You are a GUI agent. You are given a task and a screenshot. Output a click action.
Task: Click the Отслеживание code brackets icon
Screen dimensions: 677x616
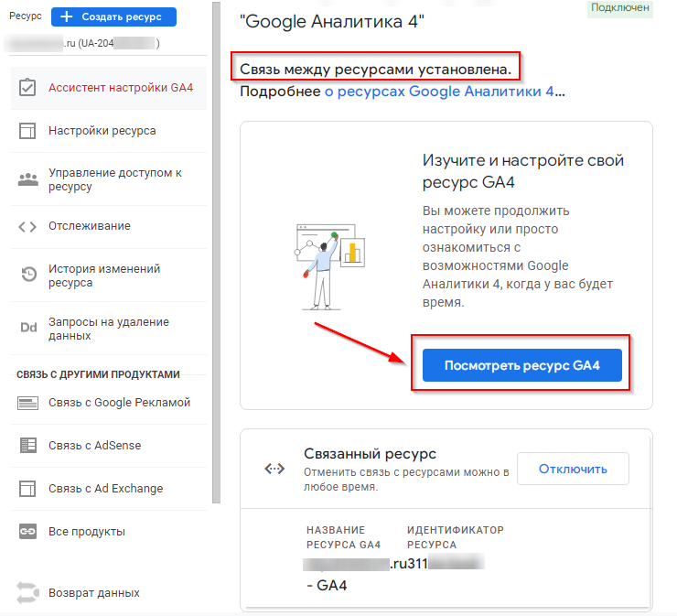click(27, 226)
